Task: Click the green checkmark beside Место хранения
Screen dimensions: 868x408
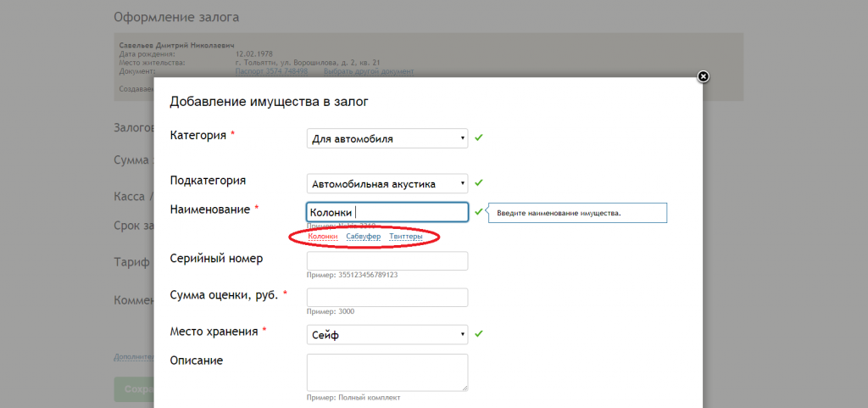Action: pos(479,334)
